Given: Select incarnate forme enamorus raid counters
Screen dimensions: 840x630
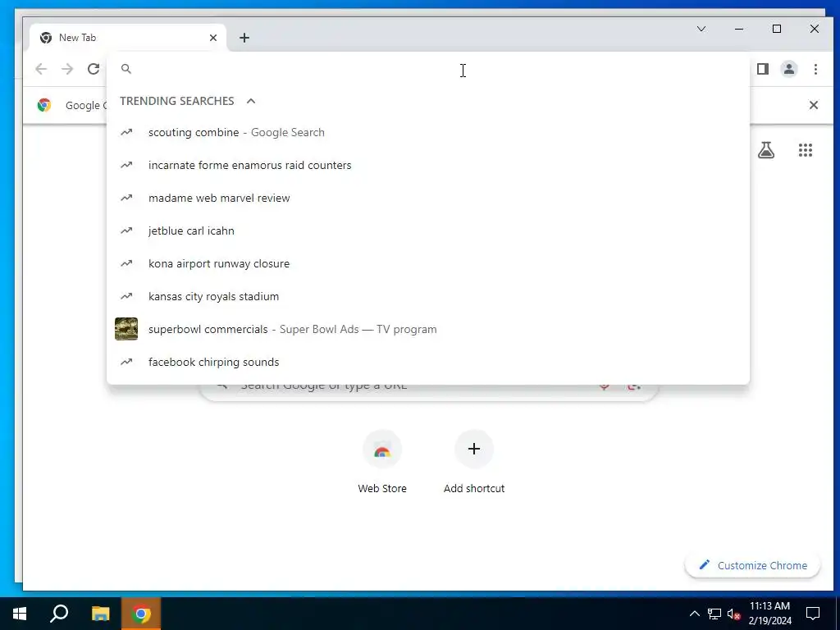Looking at the screenshot, I should point(428,165).
